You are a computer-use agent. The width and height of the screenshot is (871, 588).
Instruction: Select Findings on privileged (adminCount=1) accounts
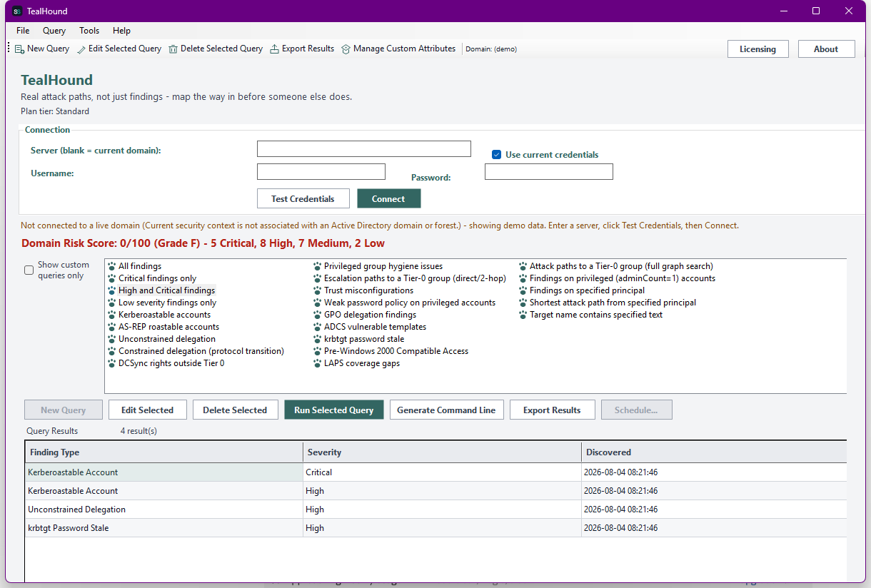[x=622, y=278]
